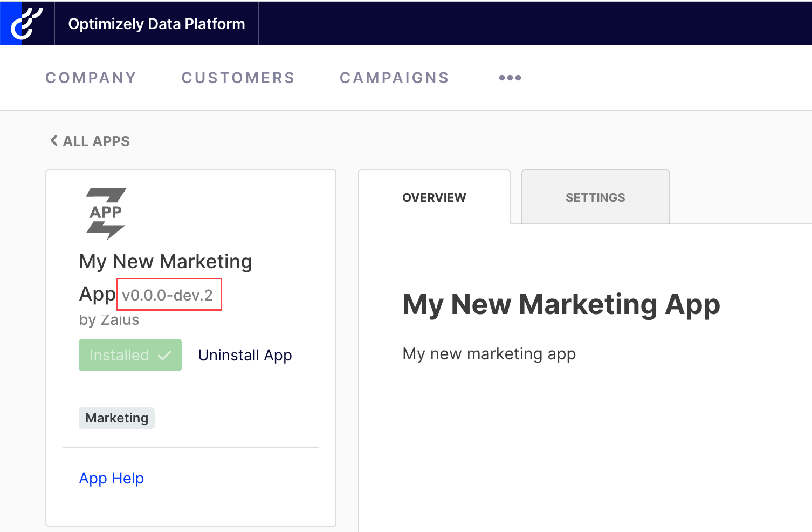The width and height of the screenshot is (812, 532).
Task: Click the Zaius APP logo icon
Action: click(x=106, y=213)
